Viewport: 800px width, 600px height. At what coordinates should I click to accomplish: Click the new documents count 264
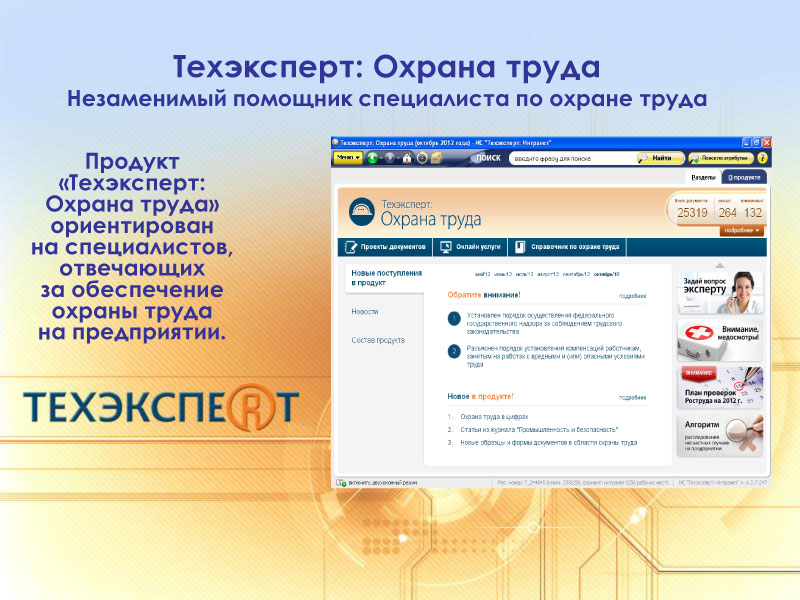728,213
